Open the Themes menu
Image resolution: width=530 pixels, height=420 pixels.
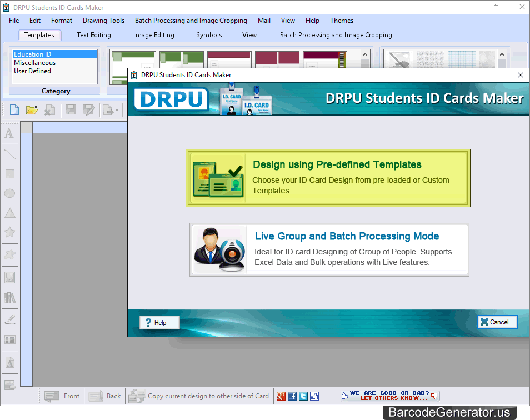(x=342, y=21)
